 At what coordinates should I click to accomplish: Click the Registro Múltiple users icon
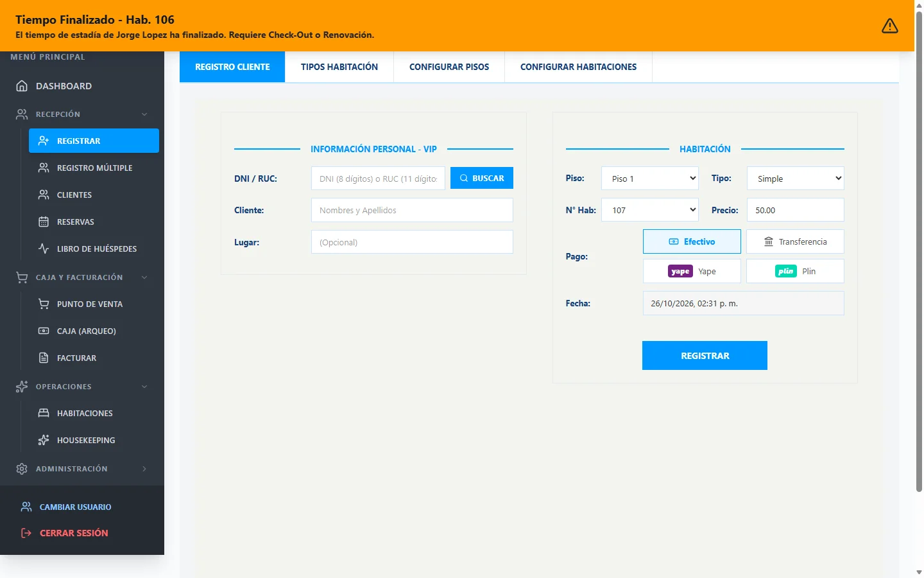click(44, 168)
